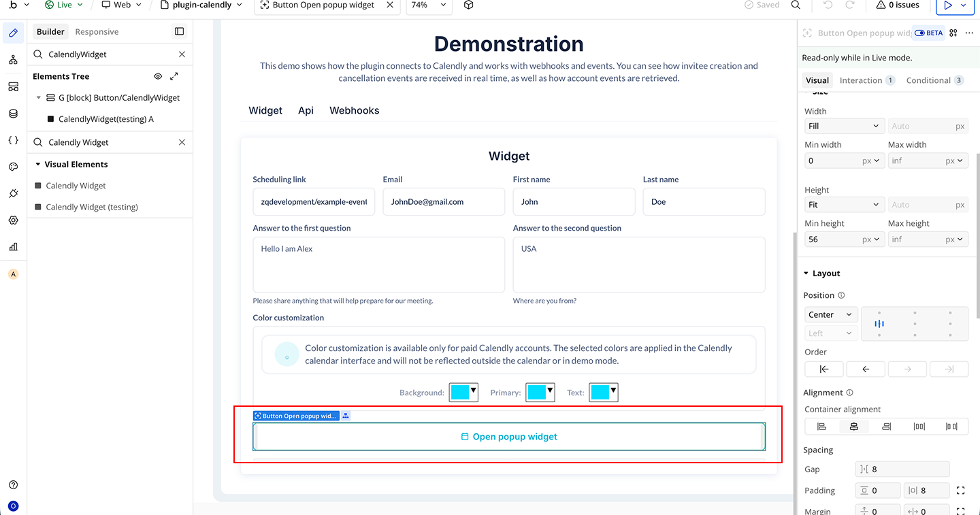
Task: Select space-around container alignment
Action: click(951, 427)
